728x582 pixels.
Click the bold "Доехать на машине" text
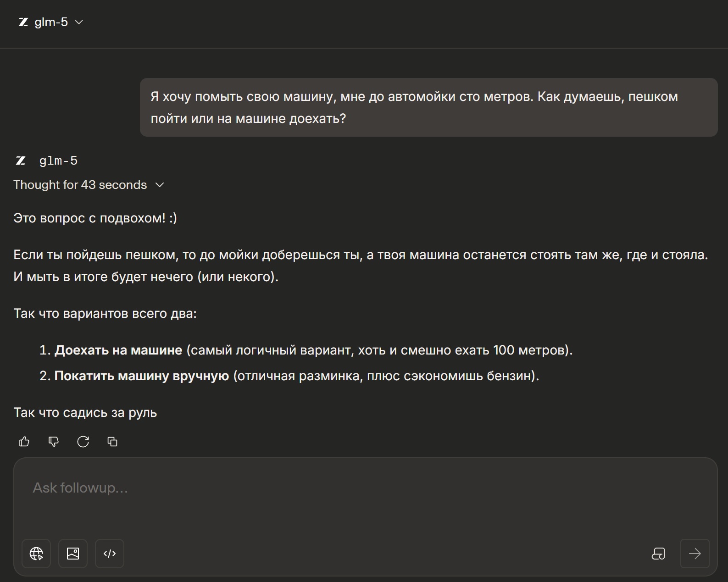point(118,350)
